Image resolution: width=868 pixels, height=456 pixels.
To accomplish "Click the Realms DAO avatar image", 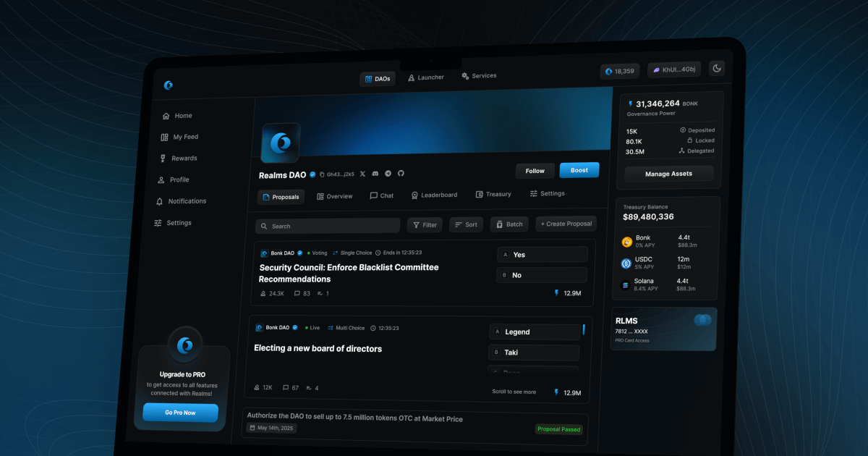I will pos(281,143).
